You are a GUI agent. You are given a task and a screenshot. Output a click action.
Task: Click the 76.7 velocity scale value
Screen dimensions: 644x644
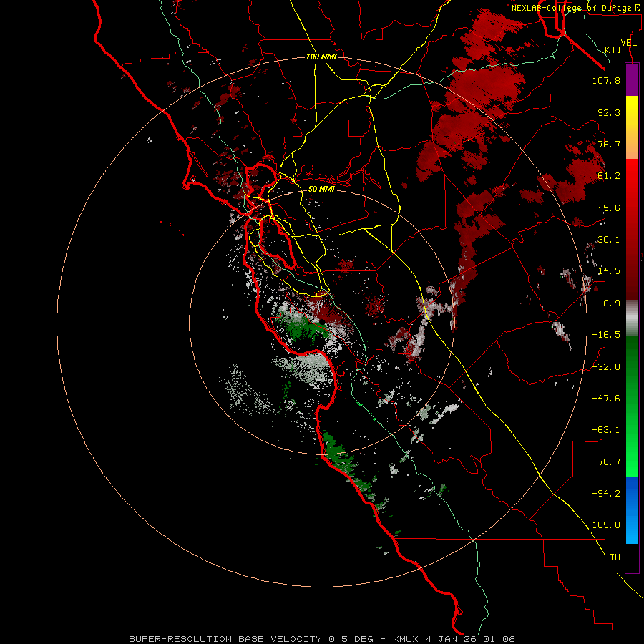(x=609, y=144)
